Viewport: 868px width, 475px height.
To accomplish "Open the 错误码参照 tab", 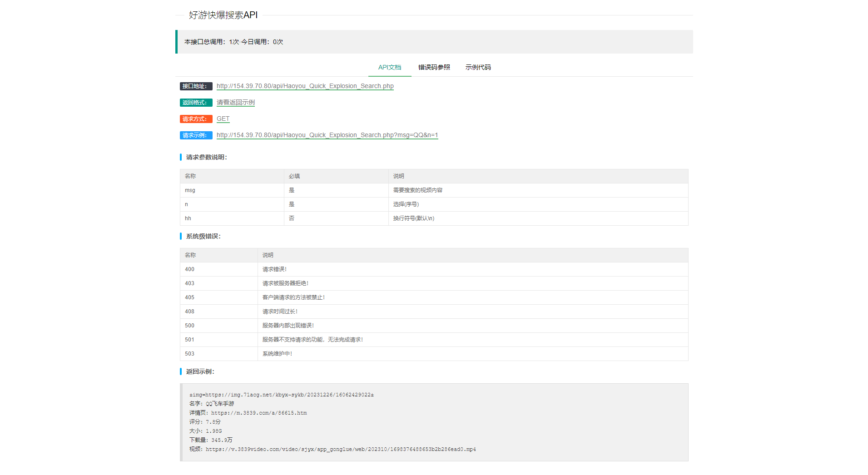I will [434, 67].
